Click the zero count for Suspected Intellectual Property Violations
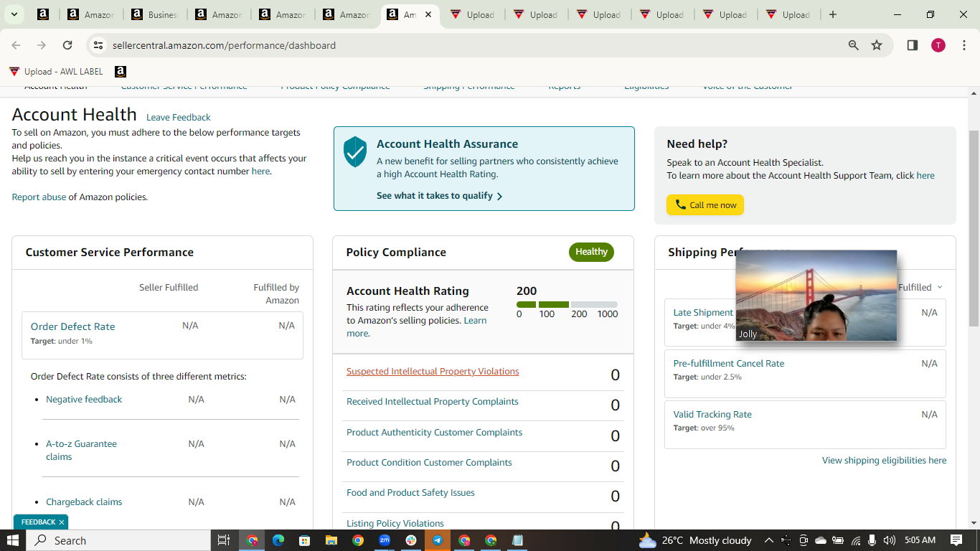The width and height of the screenshot is (980, 551). (x=615, y=375)
